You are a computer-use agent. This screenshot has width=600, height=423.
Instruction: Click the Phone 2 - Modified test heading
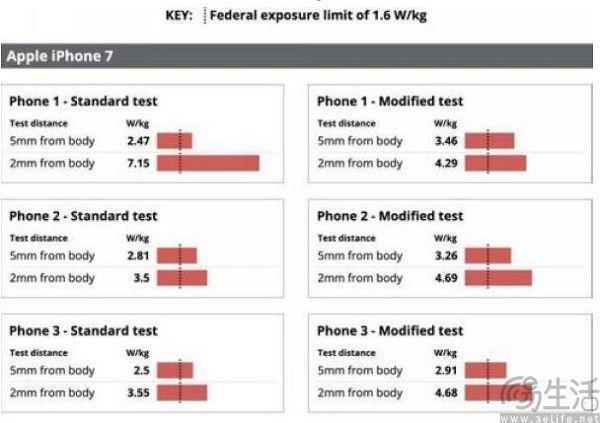[390, 216]
